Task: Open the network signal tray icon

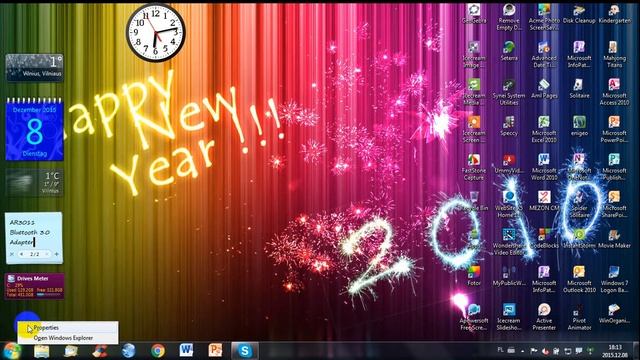Action: click(590, 351)
